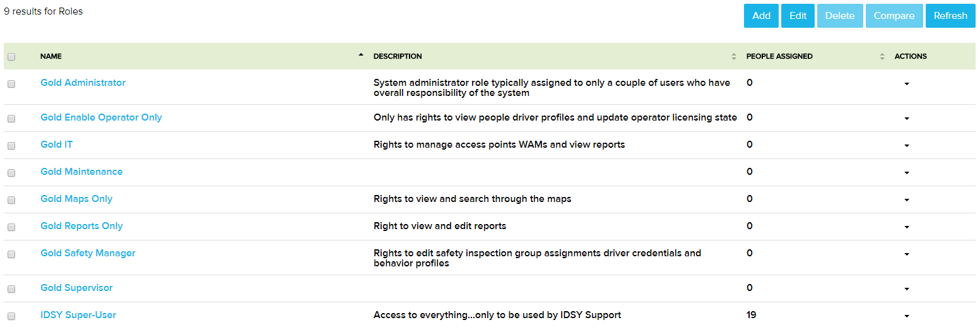The image size is (980, 332).
Task: Open actions caret for Gold Administrator
Action: pyautogui.click(x=907, y=84)
